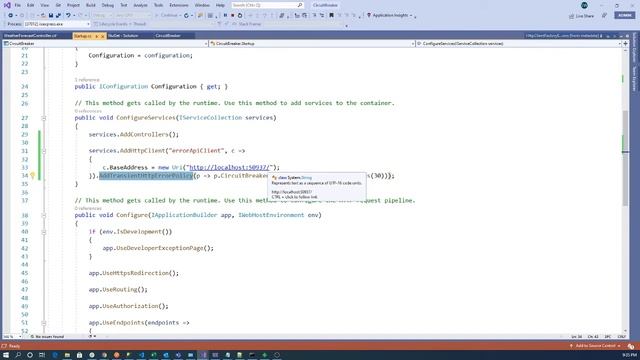Click the Break All debug pause icon
This screenshot has width=640, height=360.
coord(225,15)
